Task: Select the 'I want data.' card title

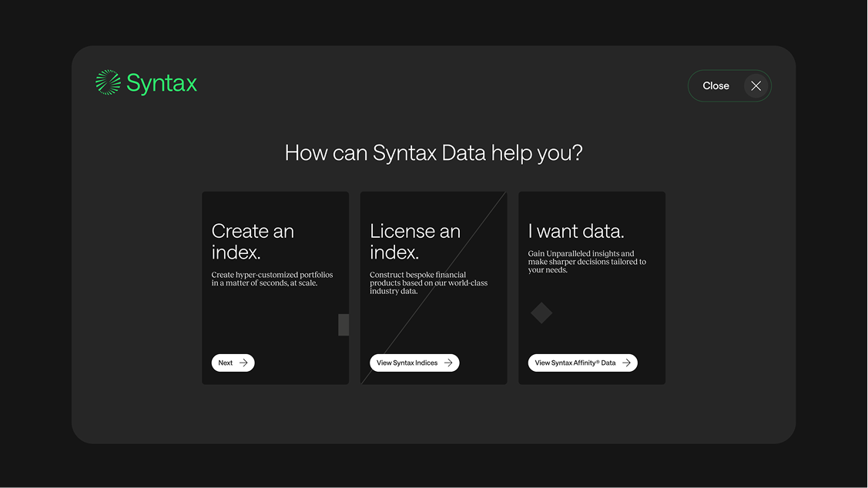Action: coord(575,231)
